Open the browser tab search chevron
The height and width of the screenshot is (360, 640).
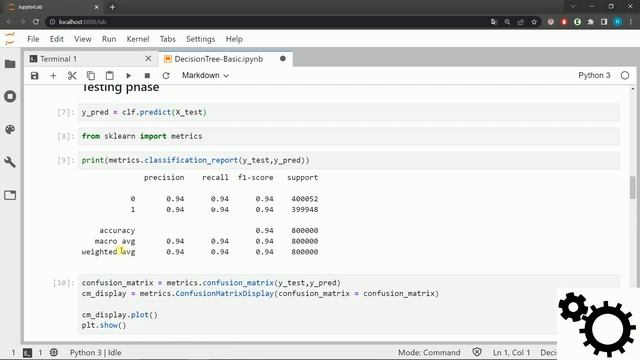(x=573, y=7)
